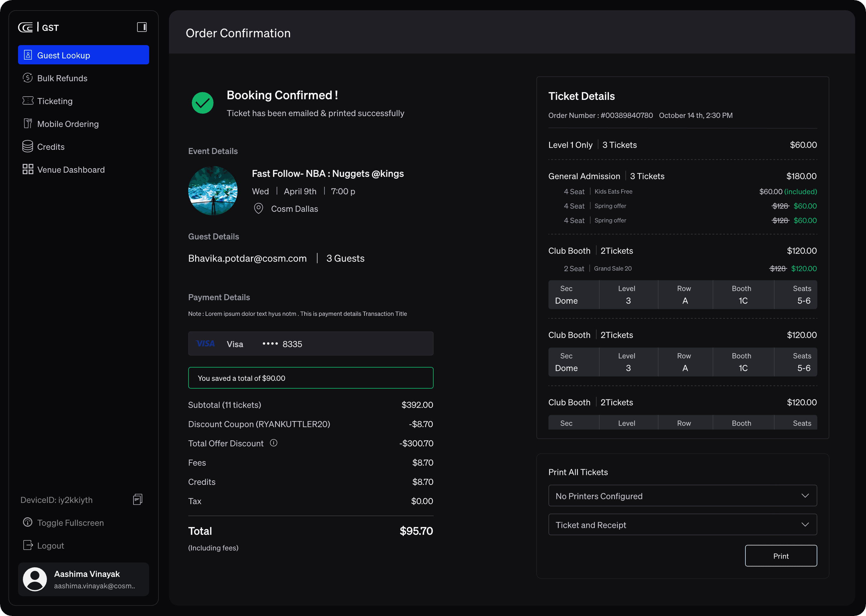Click the chevron in Ticket and Receipt selector
Screen dimensions: 866x616
point(805,525)
